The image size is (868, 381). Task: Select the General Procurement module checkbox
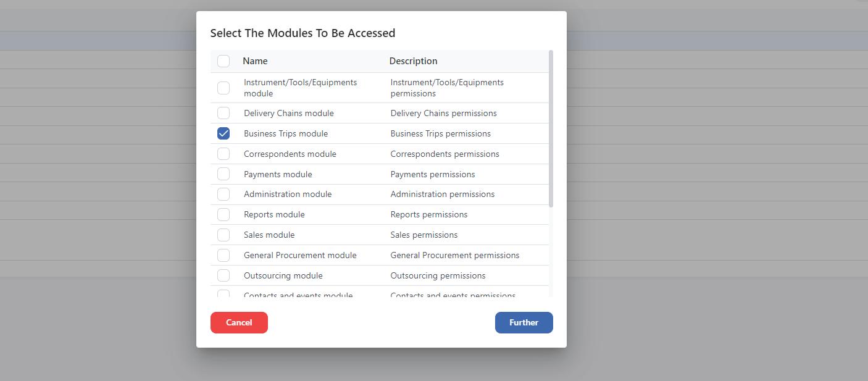pos(223,255)
